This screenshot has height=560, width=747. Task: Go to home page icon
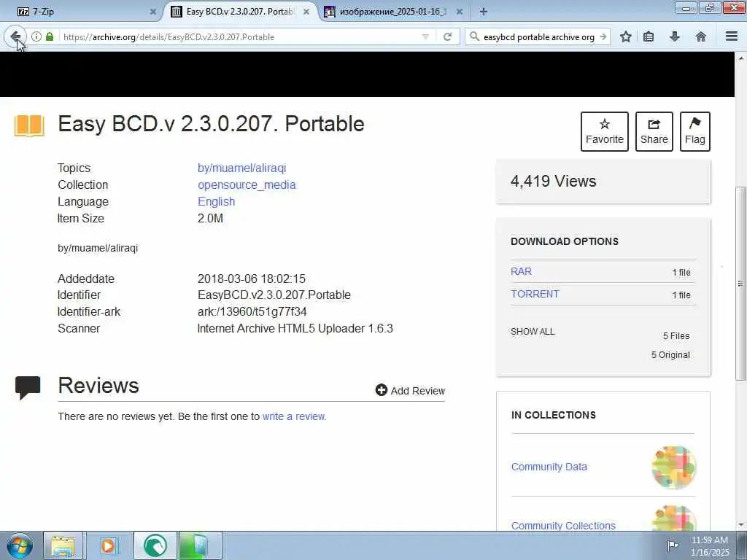point(701,36)
